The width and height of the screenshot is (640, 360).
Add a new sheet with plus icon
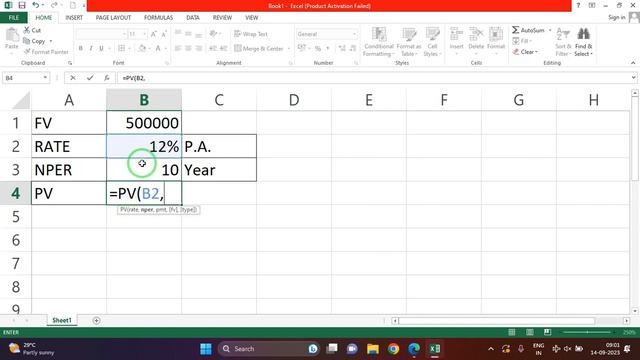click(96, 320)
